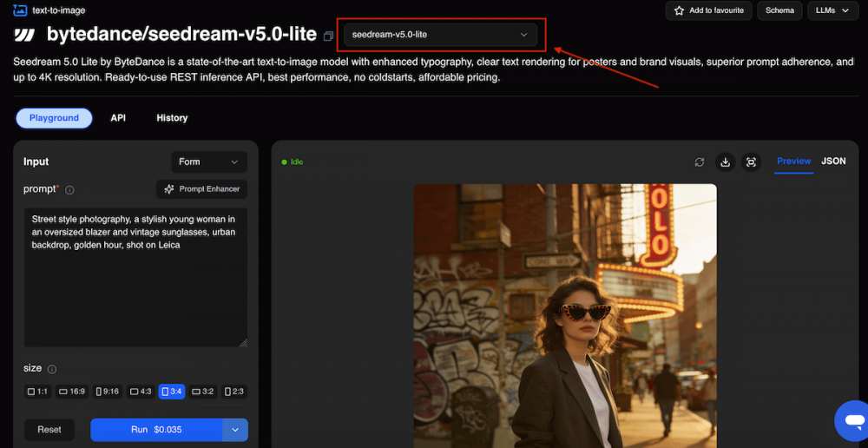Expand the Run button options arrow
The height and width of the screenshot is (448, 868).
click(x=235, y=430)
